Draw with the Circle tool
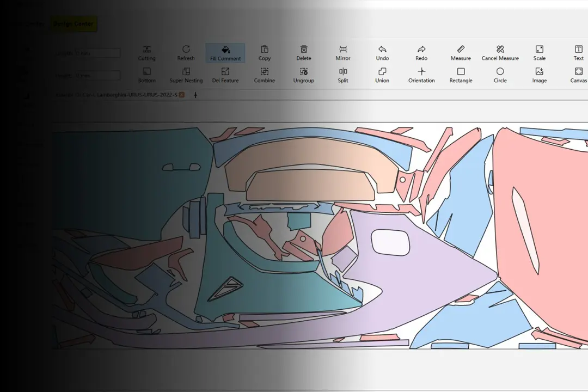This screenshot has height=392, width=588. (x=500, y=75)
